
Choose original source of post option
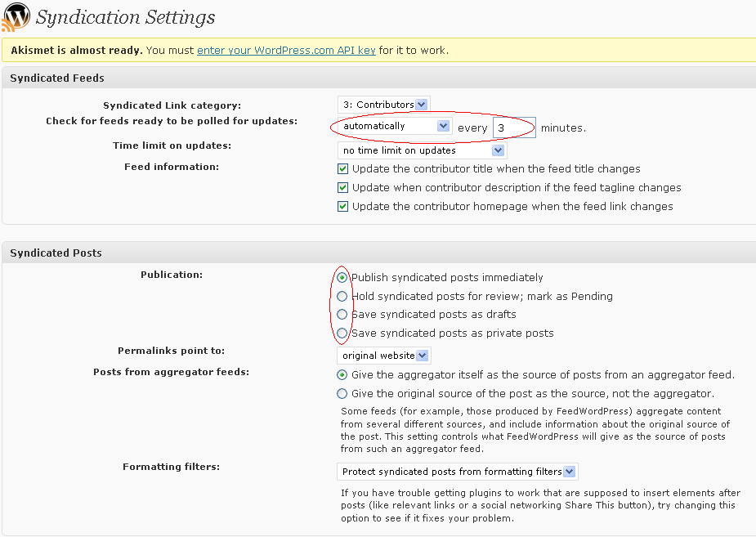(342, 393)
